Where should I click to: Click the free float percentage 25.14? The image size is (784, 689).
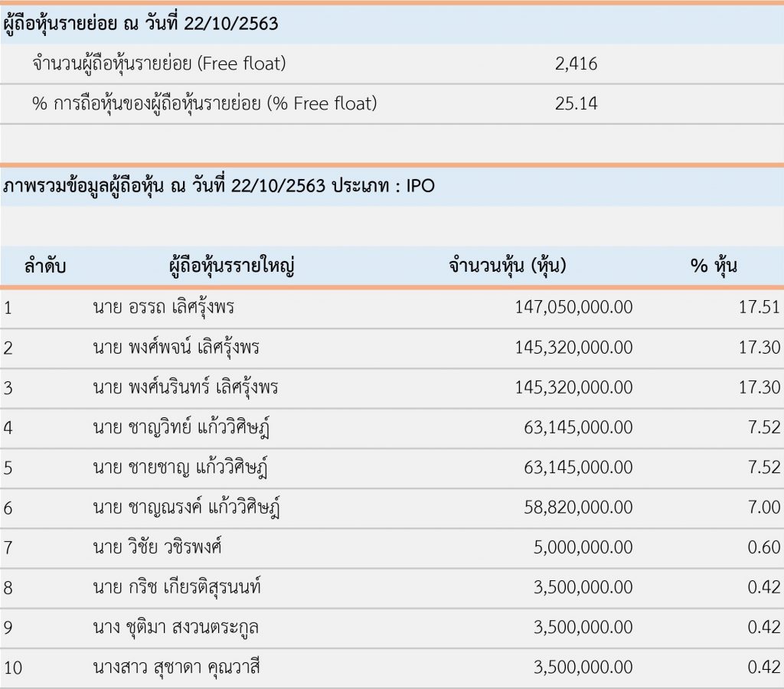click(576, 103)
